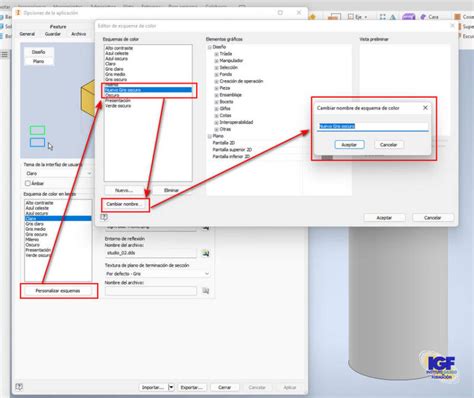Click the four-corner frame icon in ribbon

[383, 17]
